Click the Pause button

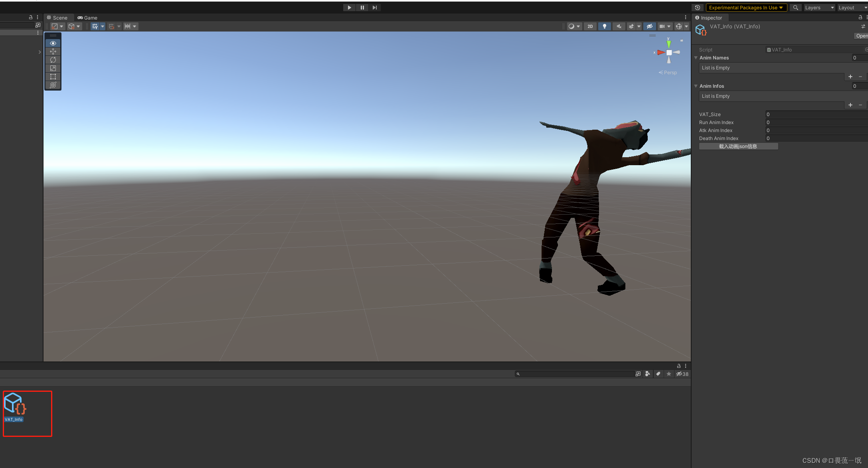362,8
